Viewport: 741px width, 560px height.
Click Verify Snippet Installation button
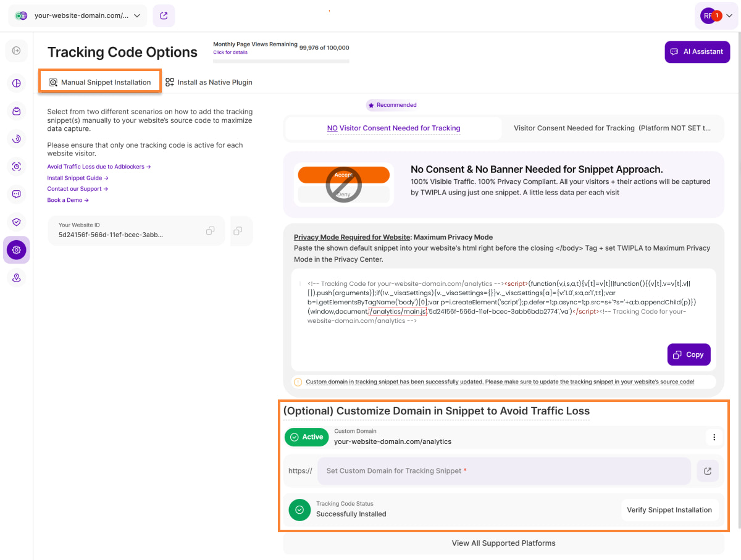(669, 510)
